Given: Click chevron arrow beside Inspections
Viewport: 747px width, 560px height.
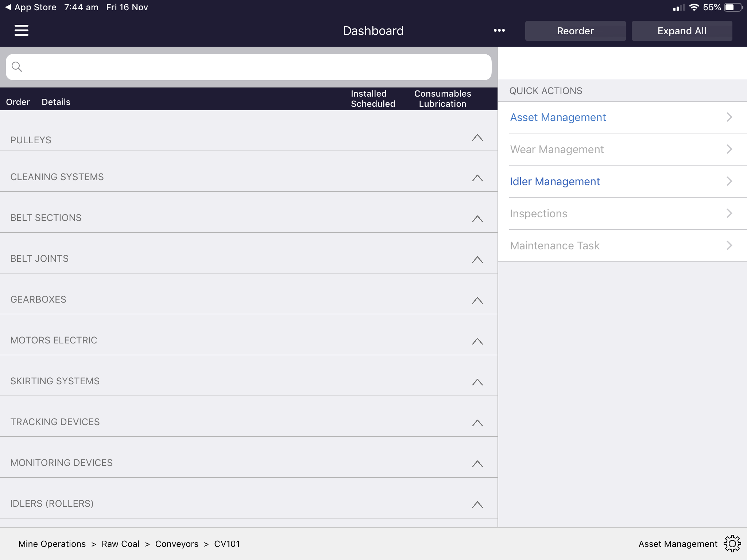Looking at the screenshot, I should pos(729,214).
